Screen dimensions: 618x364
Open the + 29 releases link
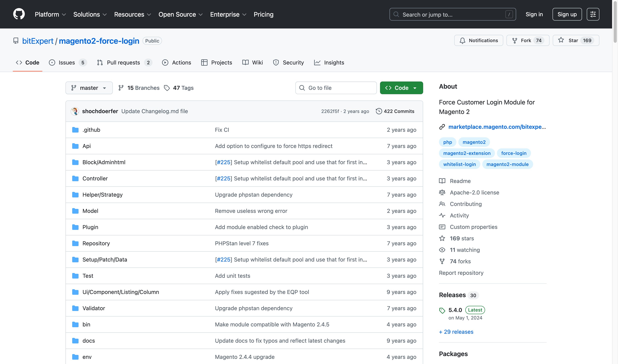point(456,332)
